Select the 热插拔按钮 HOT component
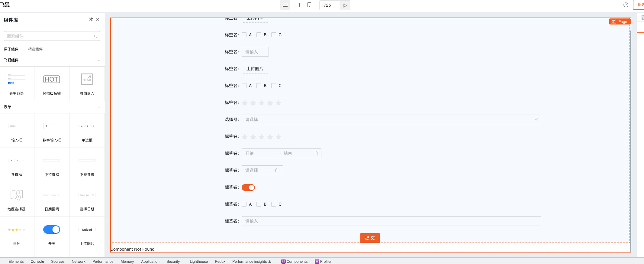Viewport: 644px width, 264px height. pos(52,84)
